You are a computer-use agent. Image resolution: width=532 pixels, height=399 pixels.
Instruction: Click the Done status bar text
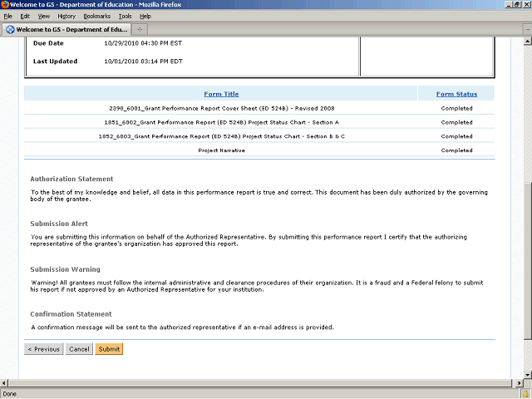[9, 394]
